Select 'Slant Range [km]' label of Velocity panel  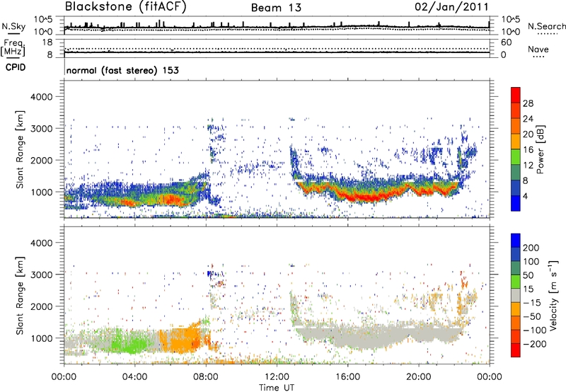click(20, 296)
